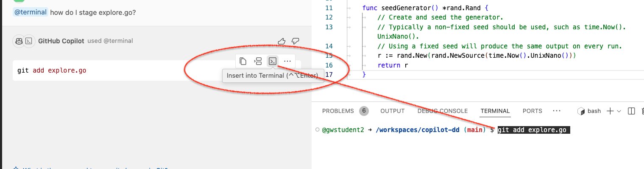Screen dimensions: 644x169
Task: Open the terminal launch profile dropdown chevron
Action: tap(619, 111)
